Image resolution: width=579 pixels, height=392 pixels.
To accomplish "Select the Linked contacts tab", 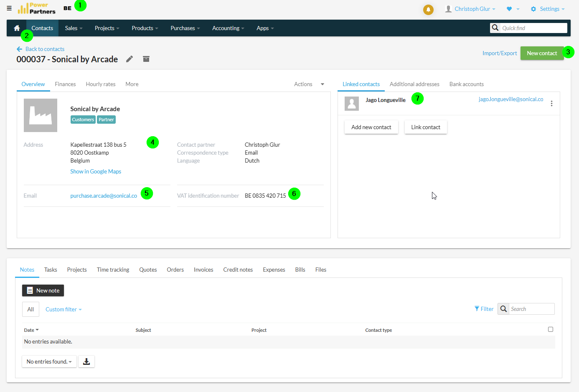I will tap(361, 84).
